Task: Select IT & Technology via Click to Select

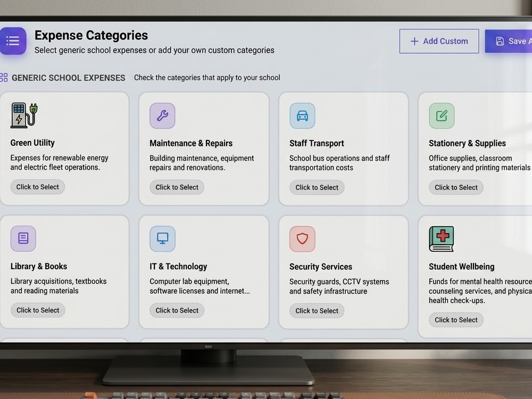Action: click(177, 311)
